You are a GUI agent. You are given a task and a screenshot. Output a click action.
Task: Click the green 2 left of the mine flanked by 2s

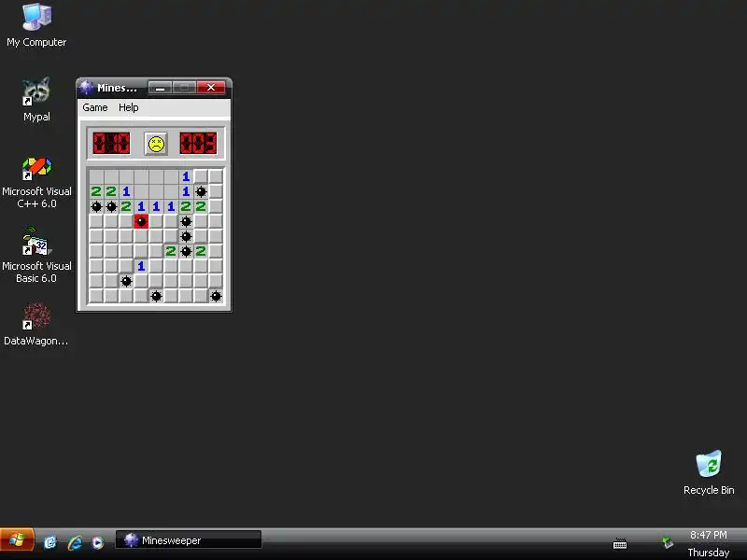point(171,251)
